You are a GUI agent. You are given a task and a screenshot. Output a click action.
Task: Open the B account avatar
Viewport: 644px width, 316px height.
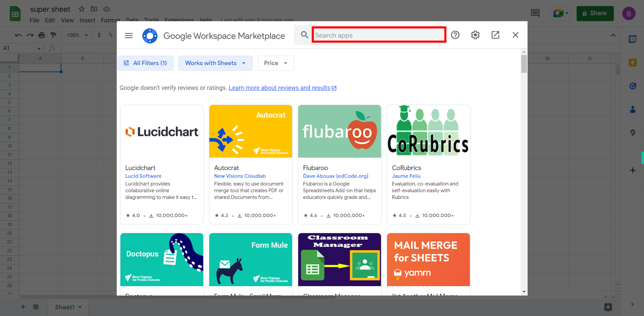pos(629,13)
